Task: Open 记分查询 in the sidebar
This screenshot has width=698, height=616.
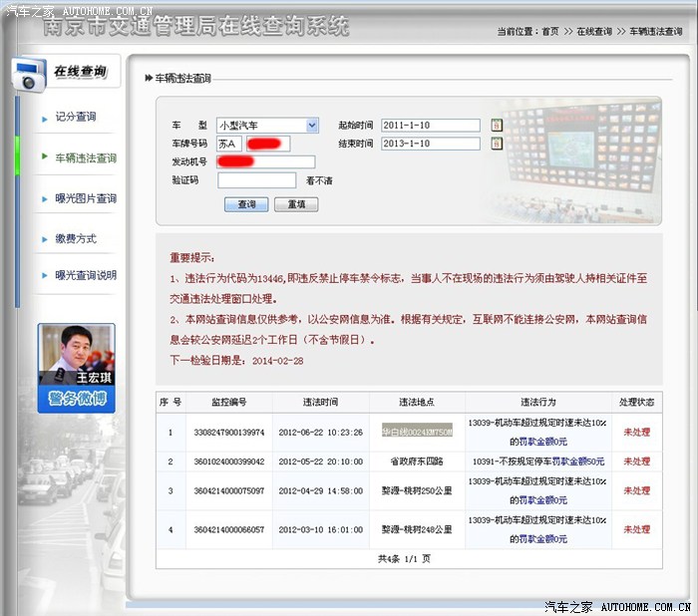Action: (x=76, y=117)
